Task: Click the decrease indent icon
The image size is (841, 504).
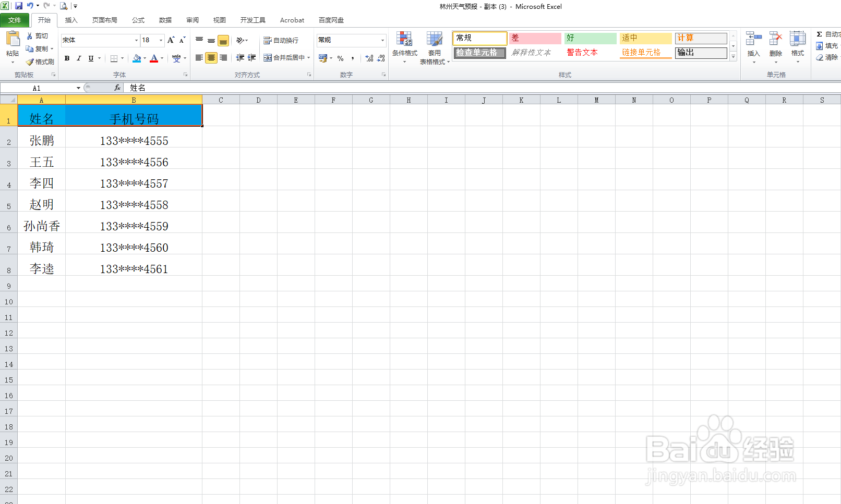Action: (x=240, y=58)
